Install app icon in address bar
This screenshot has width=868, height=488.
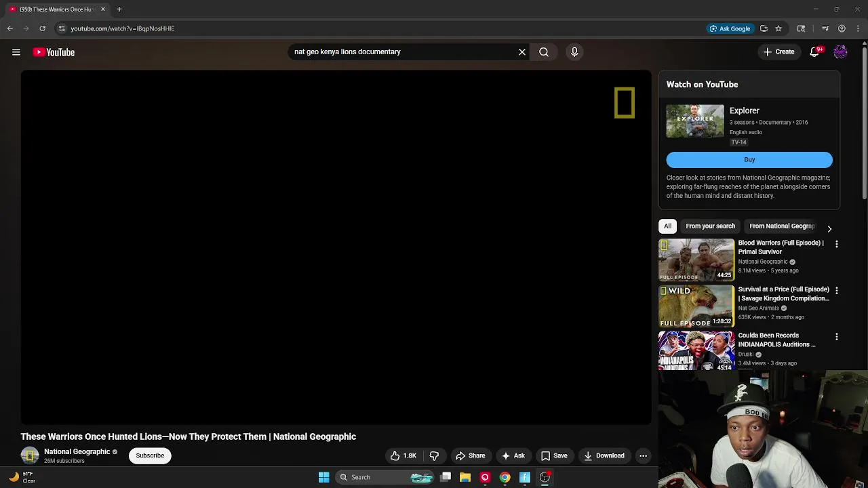[x=764, y=28]
